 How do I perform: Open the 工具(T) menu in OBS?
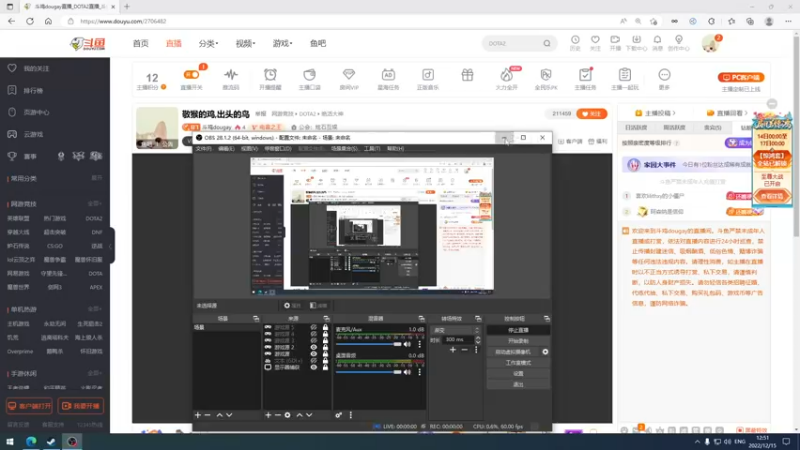[372, 148]
